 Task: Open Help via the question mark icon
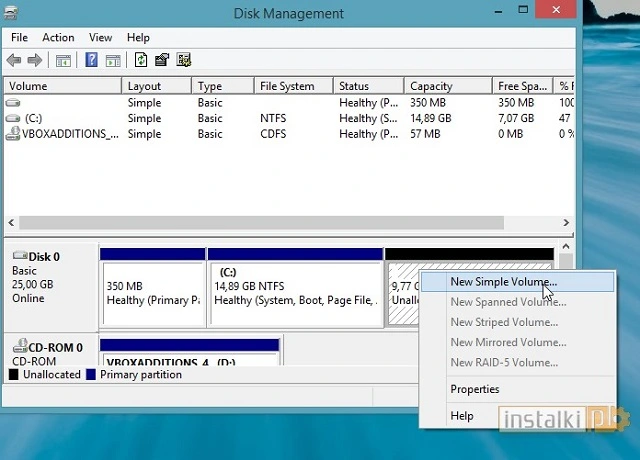coord(92,60)
